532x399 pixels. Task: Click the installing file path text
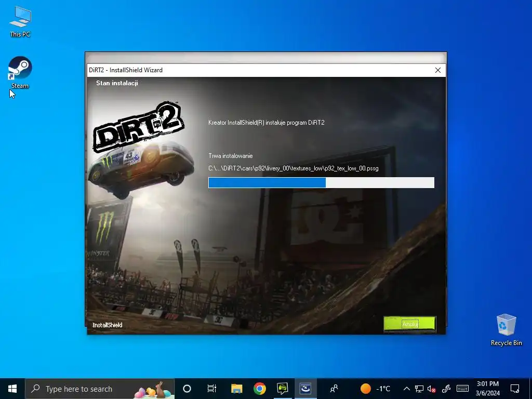tap(294, 168)
